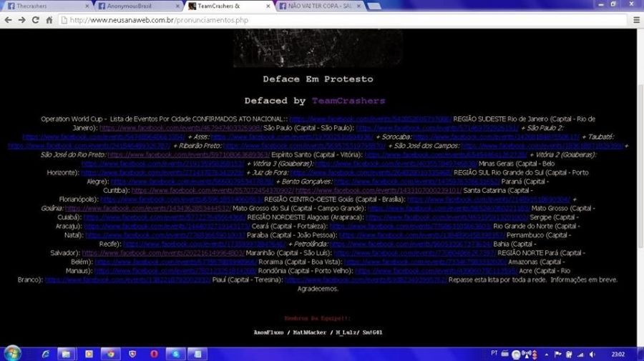The height and width of the screenshot is (361, 644).
Task: Launch Opera from the taskbar
Action: pyautogui.click(x=154, y=354)
